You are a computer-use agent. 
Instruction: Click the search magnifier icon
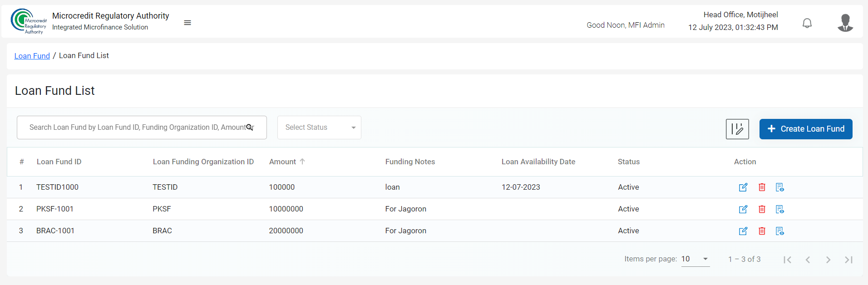[249, 128]
